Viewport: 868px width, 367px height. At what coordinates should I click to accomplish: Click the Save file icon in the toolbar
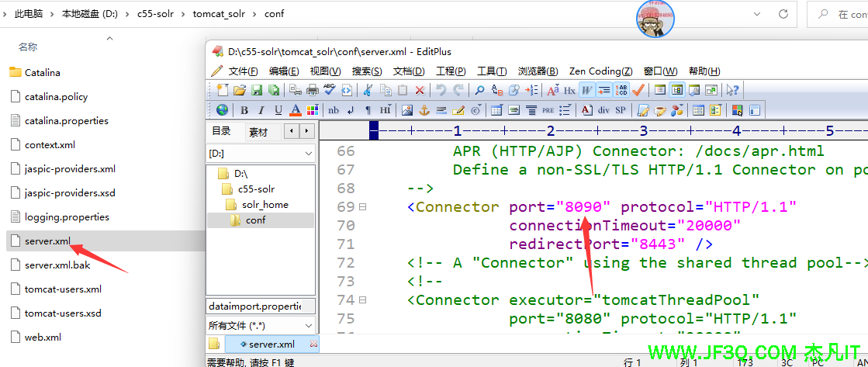(x=256, y=90)
